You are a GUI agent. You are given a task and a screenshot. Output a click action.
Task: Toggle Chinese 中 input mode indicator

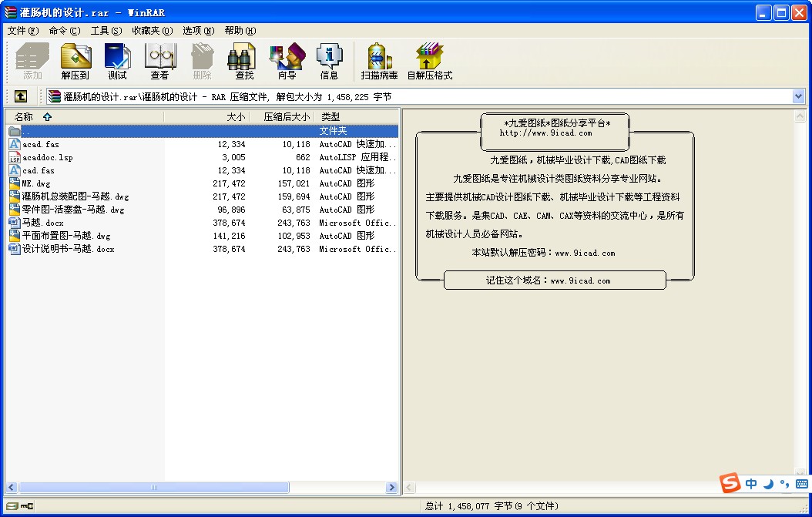[x=751, y=484]
